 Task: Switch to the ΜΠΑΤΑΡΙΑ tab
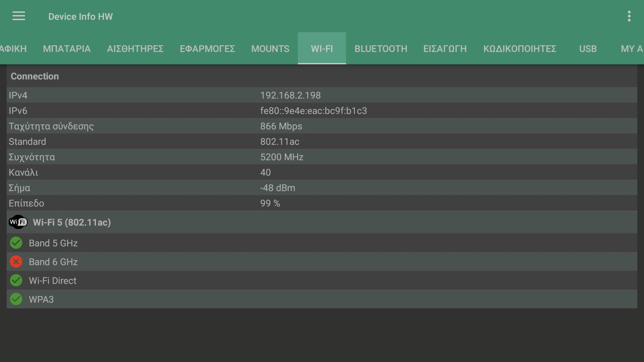pos(67,49)
